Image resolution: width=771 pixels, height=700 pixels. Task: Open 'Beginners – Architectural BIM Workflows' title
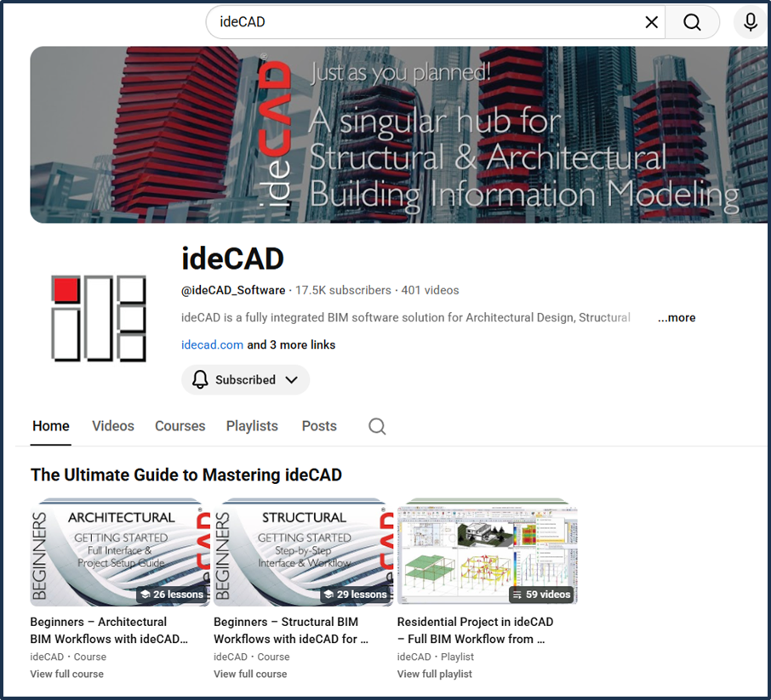tap(109, 630)
